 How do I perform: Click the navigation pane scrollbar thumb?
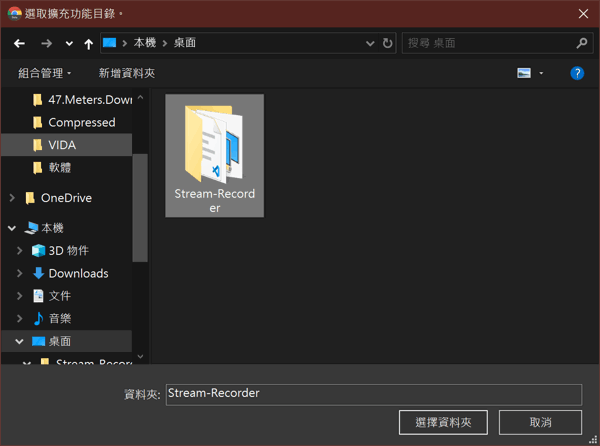[140, 208]
